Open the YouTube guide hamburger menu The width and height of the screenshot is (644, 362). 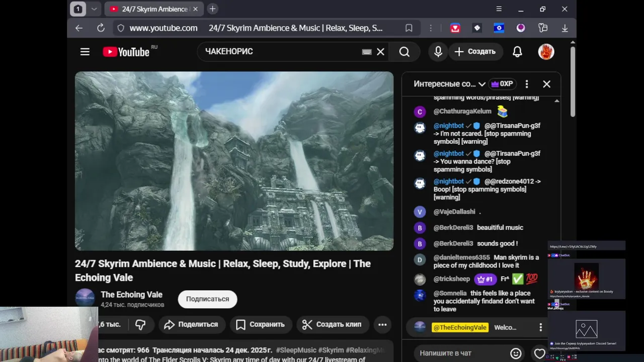(x=85, y=52)
